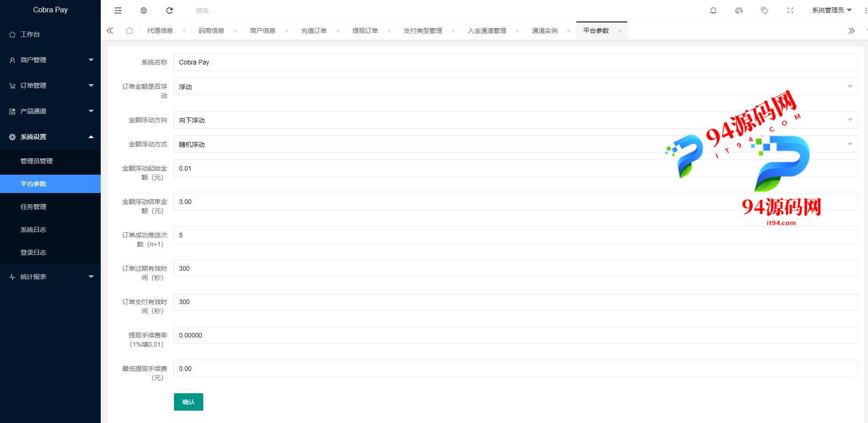Open 登录日志 in the sidebar

click(50, 252)
